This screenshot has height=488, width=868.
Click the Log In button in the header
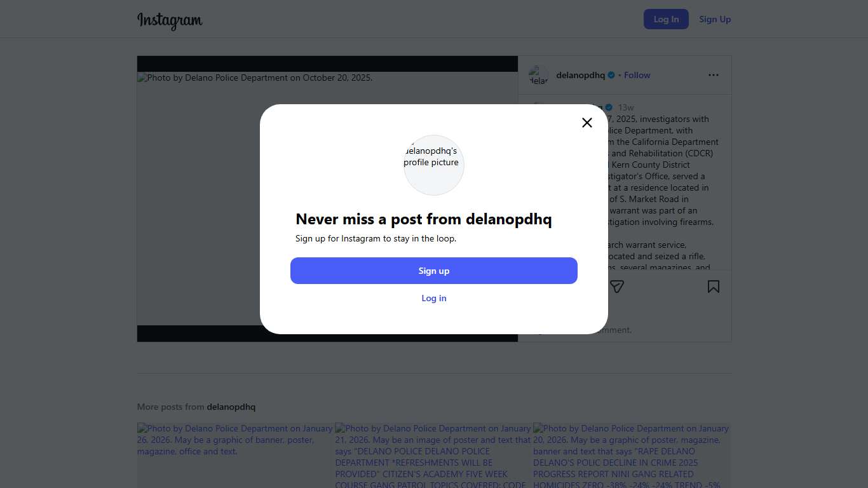(666, 19)
